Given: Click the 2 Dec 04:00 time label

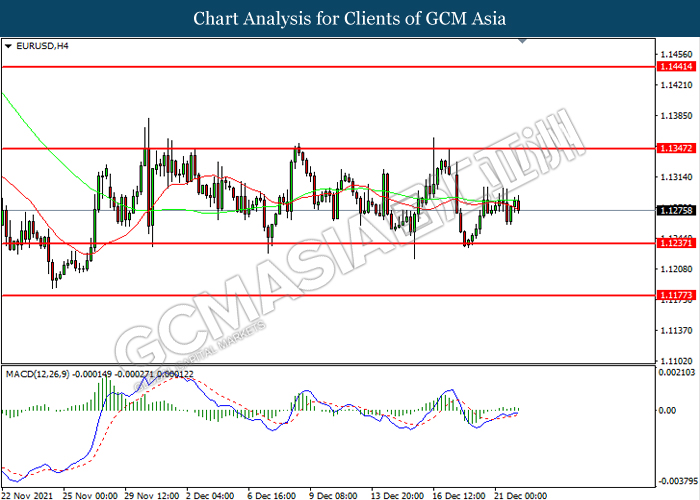Looking at the screenshot, I should [x=210, y=495].
